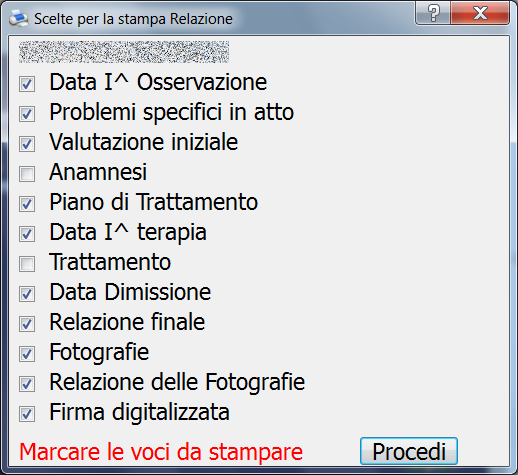Toggle Data I^ terapia checkbox
The height and width of the screenshot is (475, 518).
[27, 234]
